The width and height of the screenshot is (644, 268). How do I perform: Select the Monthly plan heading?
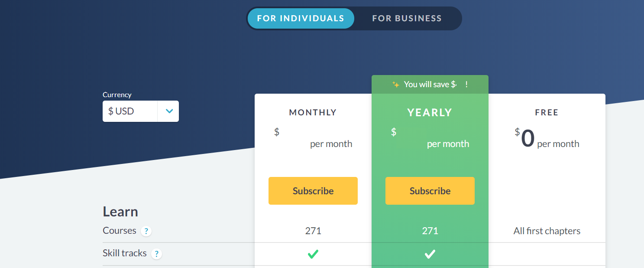click(313, 113)
